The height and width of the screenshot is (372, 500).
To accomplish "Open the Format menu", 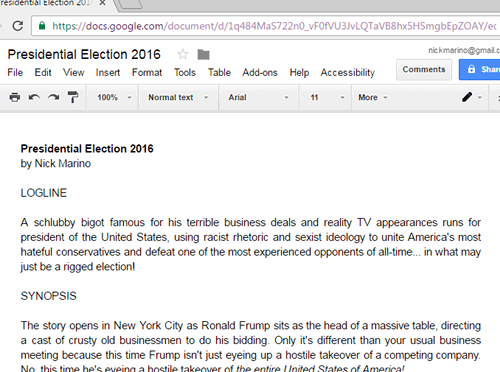I will point(147,72).
